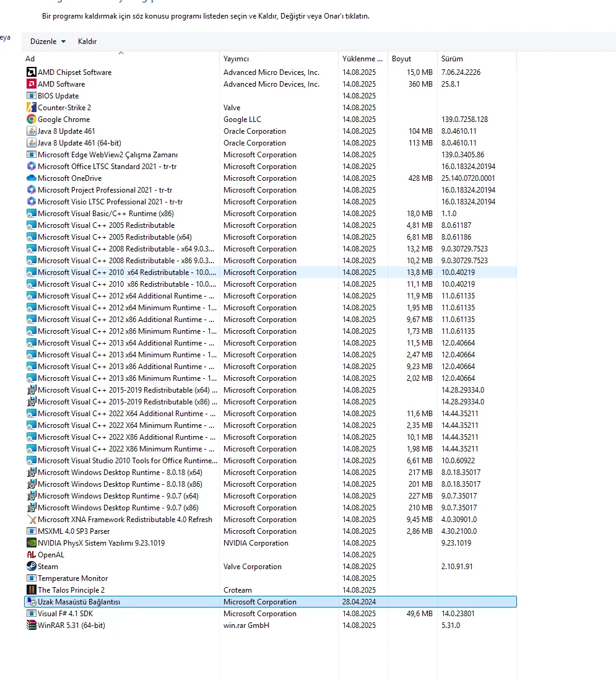Image resolution: width=616 pixels, height=680 pixels.
Task: Click Oracle Corporation for Java 8 (64-bit)
Action: 254,142
